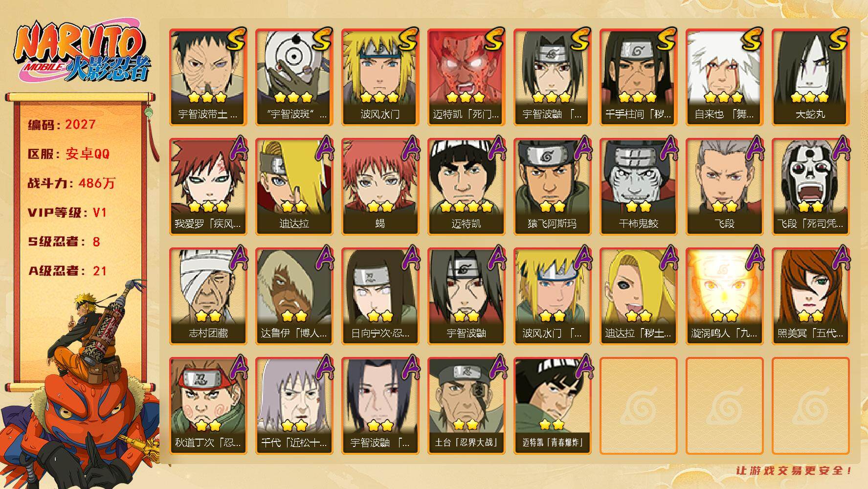
Task: Select the first empty ninja slot
Action: (638, 406)
